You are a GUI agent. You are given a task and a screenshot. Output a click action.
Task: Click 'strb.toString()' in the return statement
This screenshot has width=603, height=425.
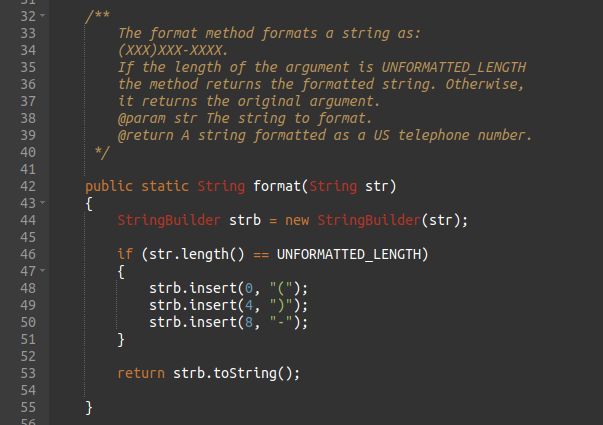236,374
